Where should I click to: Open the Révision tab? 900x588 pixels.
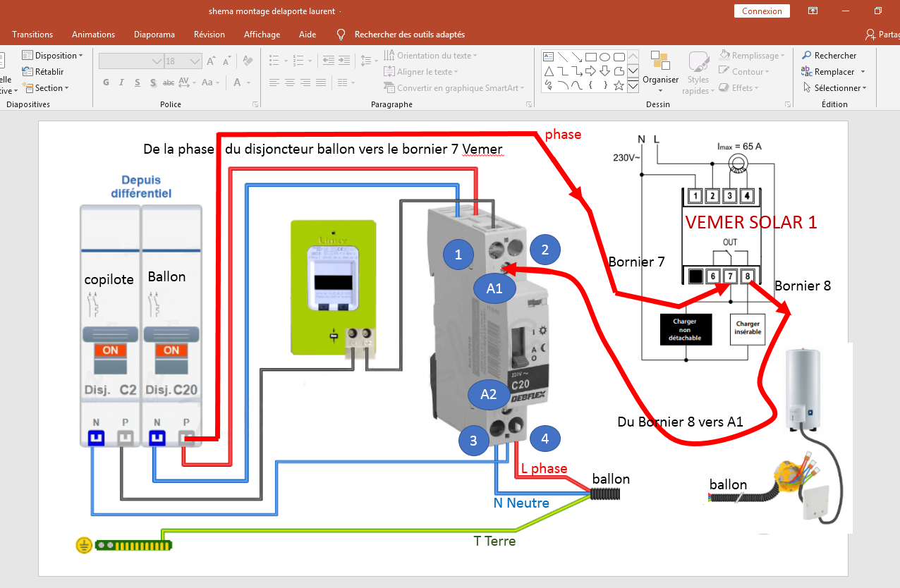click(209, 35)
